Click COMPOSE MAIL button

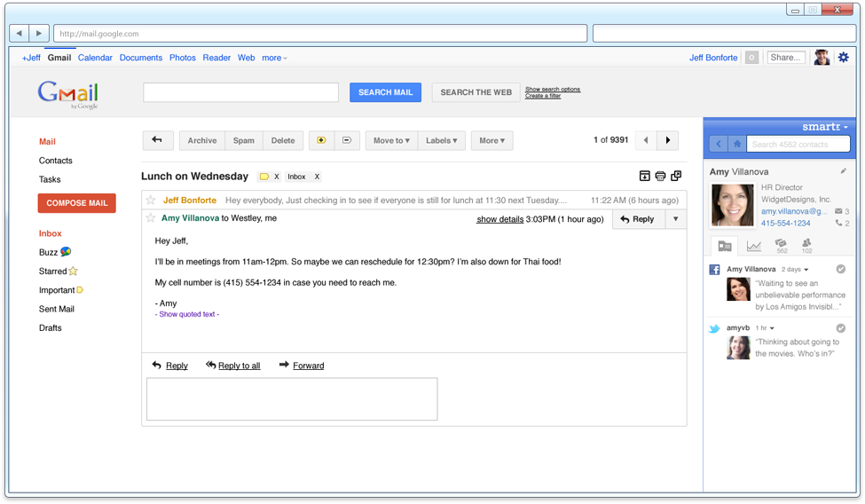pos(76,203)
